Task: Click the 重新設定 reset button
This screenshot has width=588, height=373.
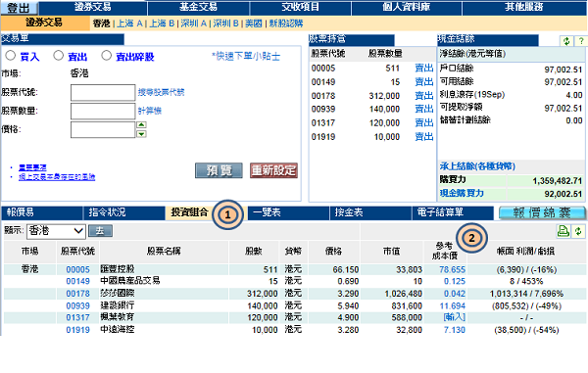Action: [x=273, y=170]
